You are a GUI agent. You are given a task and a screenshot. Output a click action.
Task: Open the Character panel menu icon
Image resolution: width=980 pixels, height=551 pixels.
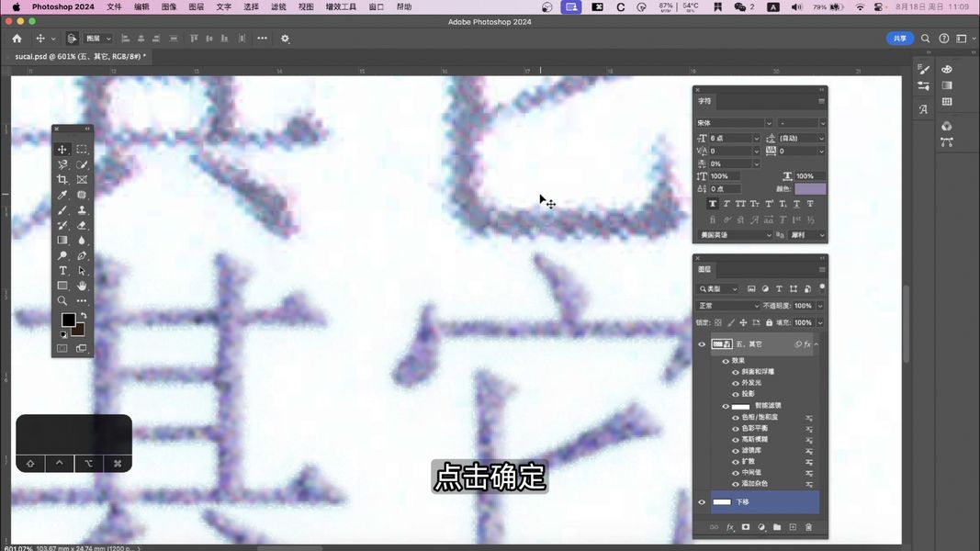point(821,101)
